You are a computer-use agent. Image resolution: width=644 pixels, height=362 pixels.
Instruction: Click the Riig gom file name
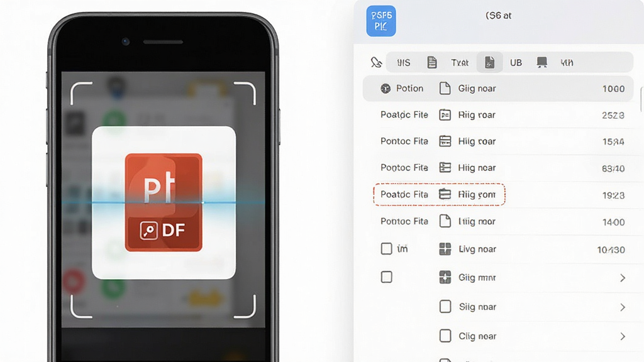tap(477, 195)
